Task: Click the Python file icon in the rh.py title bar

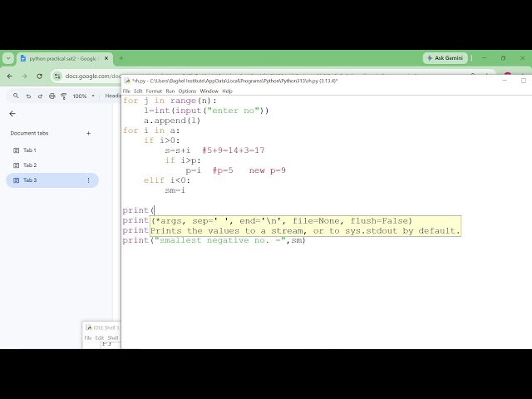Action: (127, 81)
